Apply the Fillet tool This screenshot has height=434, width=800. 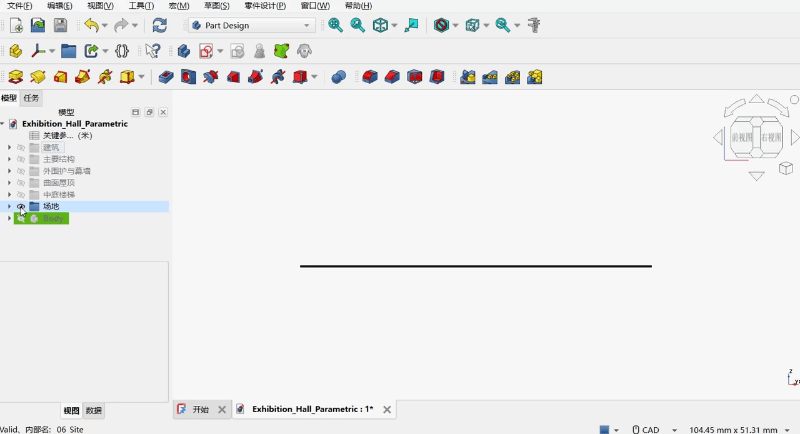[x=369, y=77]
